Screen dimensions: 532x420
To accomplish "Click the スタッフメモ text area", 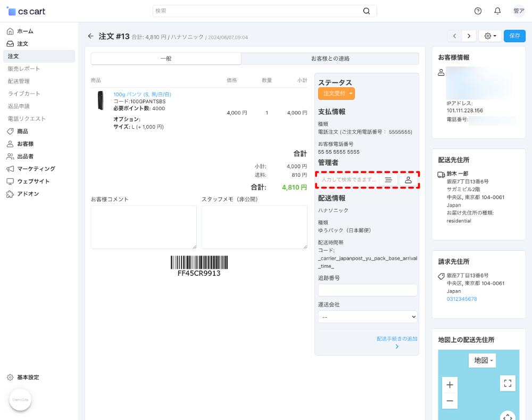I will pyautogui.click(x=254, y=227).
